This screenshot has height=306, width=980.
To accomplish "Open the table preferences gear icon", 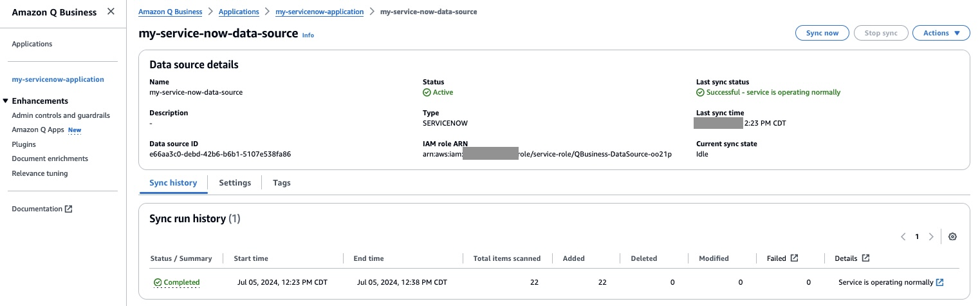I will [x=952, y=236].
